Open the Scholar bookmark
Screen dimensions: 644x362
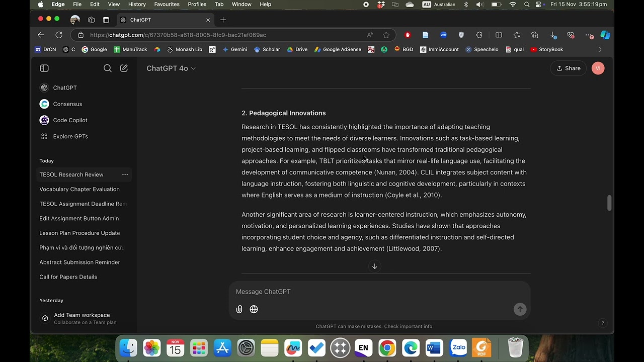point(267,49)
